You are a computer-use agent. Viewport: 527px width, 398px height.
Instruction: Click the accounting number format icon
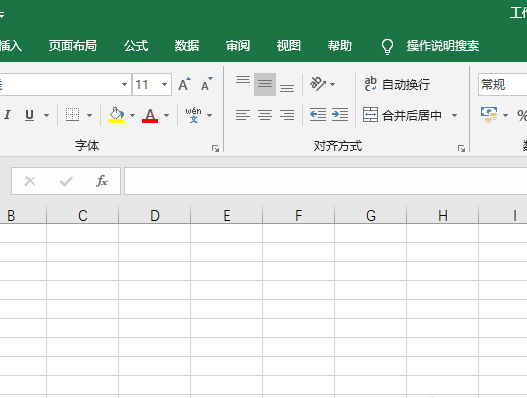click(489, 115)
